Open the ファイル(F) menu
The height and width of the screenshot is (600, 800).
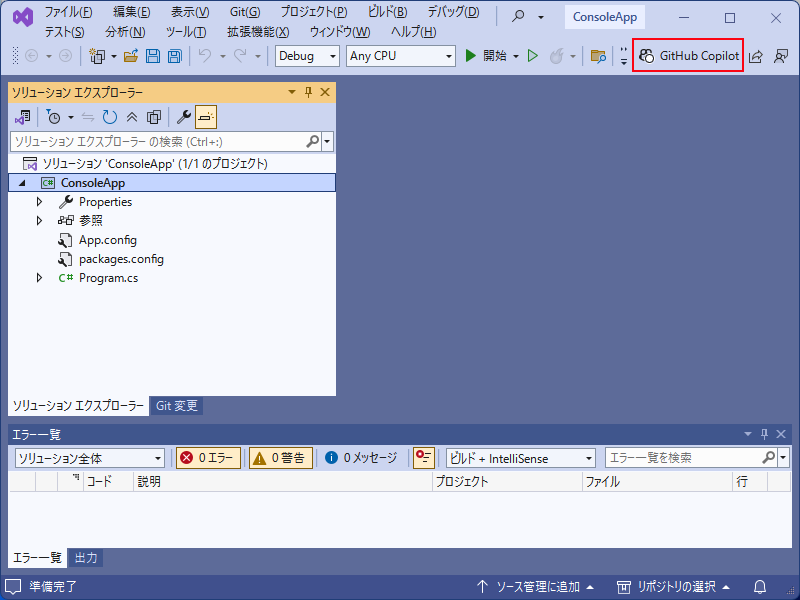pyautogui.click(x=68, y=12)
